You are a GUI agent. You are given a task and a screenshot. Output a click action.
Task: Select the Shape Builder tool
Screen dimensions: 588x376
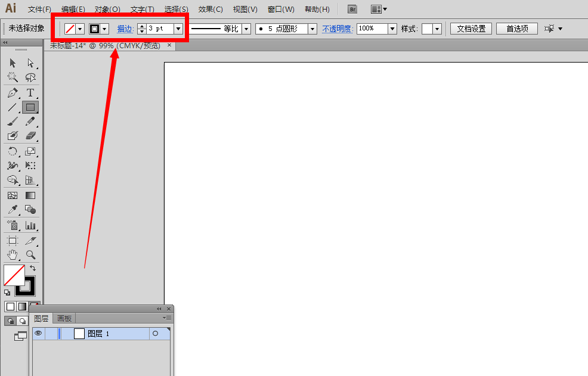pyautogui.click(x=13, y=180)
